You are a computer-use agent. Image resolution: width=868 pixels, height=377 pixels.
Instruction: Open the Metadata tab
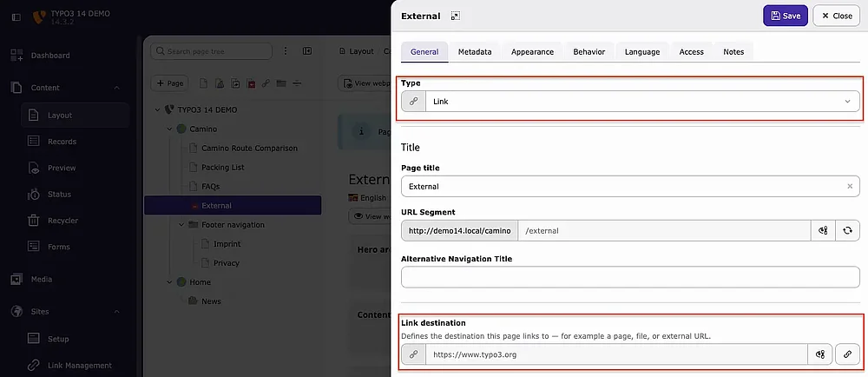tap(475, 51)
